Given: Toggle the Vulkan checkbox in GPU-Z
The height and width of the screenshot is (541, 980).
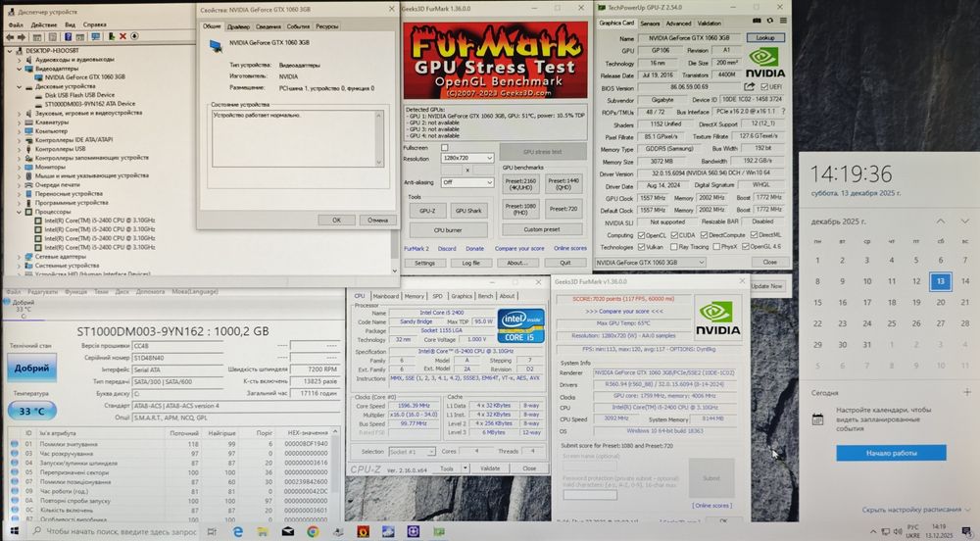Looking at the screenshot, I should point(641,247).
